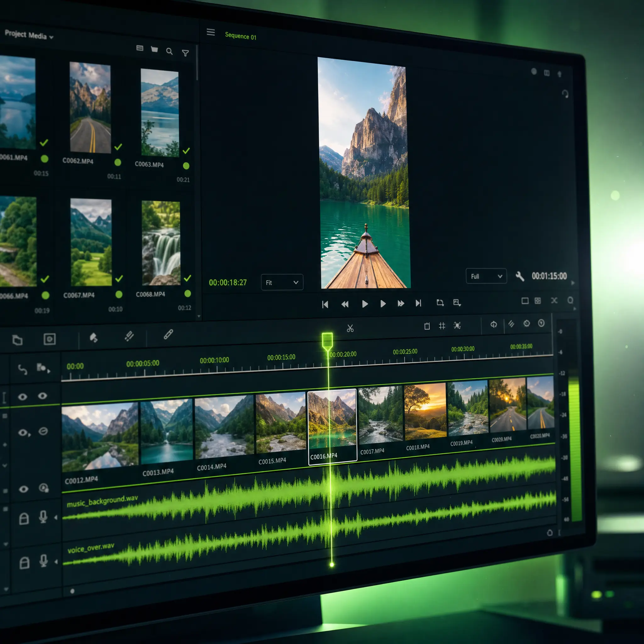Select the C0017.MP4 clip in timeline
Screen dimensions: 644x644
(x=381, y=420)
